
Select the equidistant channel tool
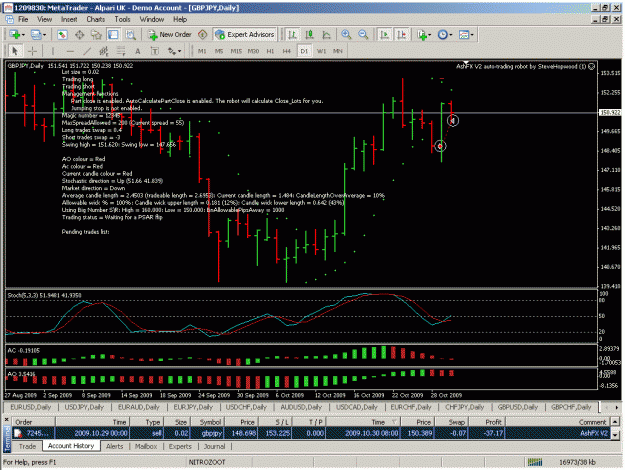tap(104, 51)
